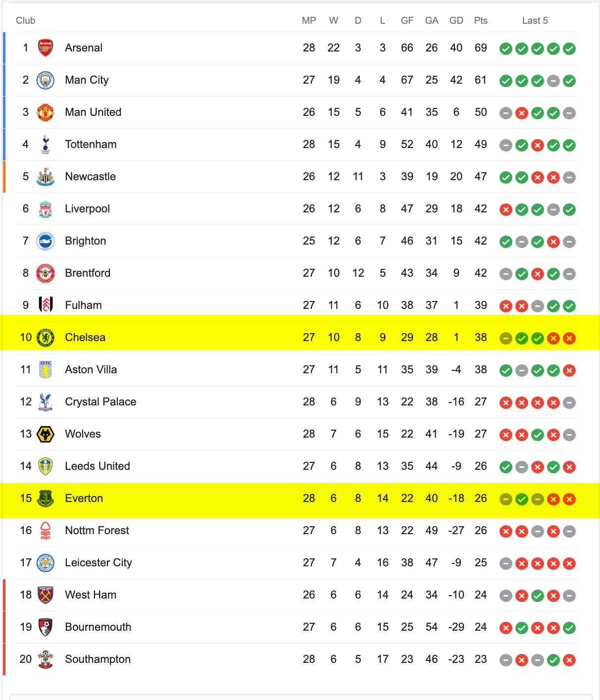This screenshot has height=700, width=600.
Task: Click the Pts column header
Action: click(x=481, y=20)
